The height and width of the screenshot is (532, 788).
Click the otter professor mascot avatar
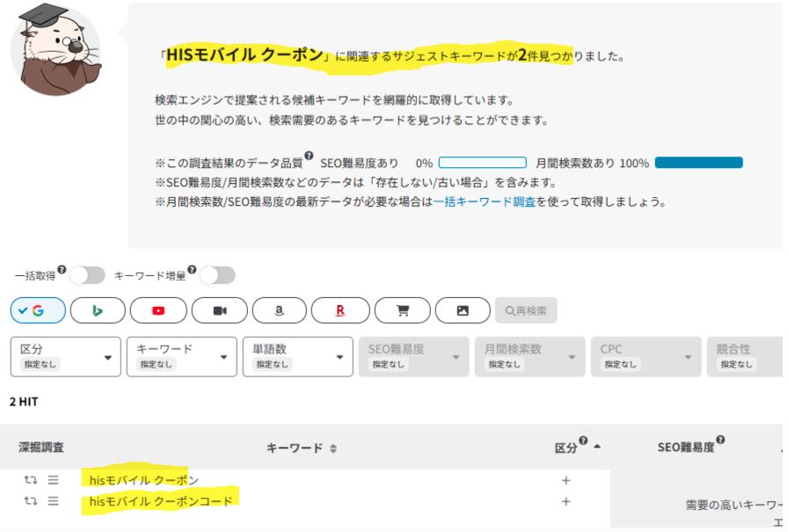click(x=56, y=49)
